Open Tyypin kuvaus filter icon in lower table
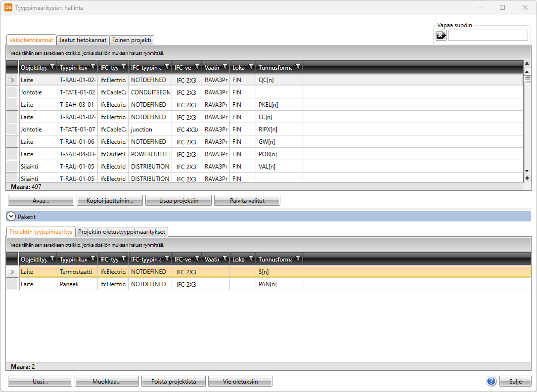Image resolution: width=537 pixels, height=392 pixels. tap(92, 259)
